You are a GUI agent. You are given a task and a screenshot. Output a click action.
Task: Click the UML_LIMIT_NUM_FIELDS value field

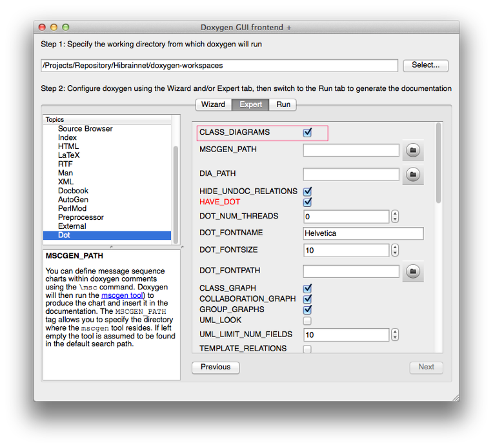tap(346, 335)
